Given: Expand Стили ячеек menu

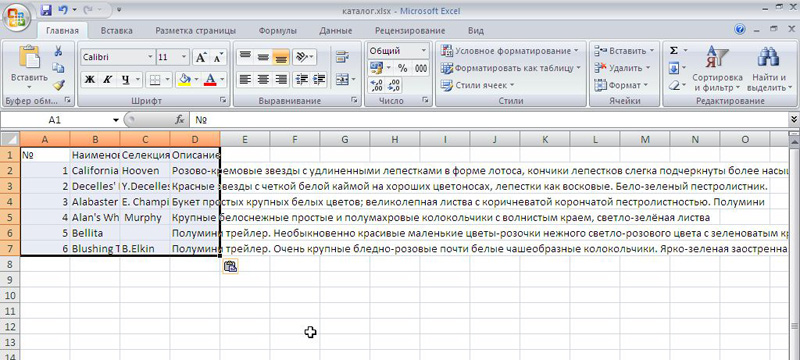Looking at the screenshot, I should [478, 85].
